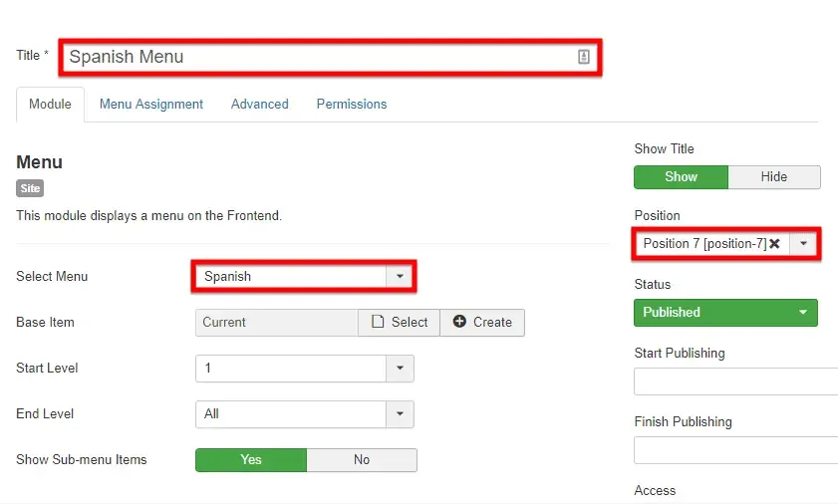838x504 pixels.
Task: Set Show Sub-menu Items to No
Action: click(362, 460)
